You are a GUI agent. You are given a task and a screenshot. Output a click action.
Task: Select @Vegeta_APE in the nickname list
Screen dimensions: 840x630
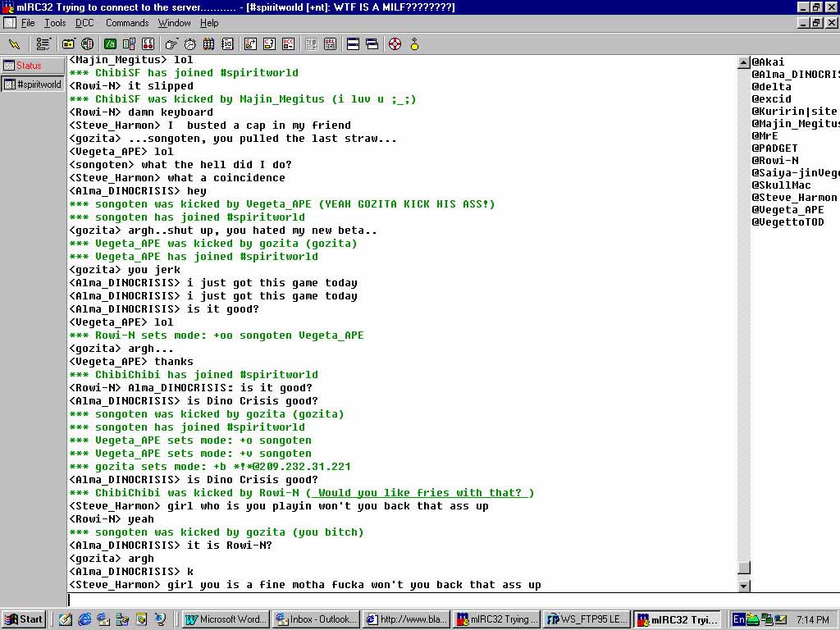tap(787, 210)
